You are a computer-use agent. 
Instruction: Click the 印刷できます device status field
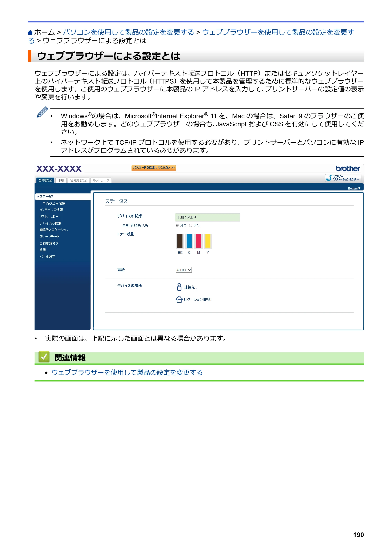[x=208, y=217]
